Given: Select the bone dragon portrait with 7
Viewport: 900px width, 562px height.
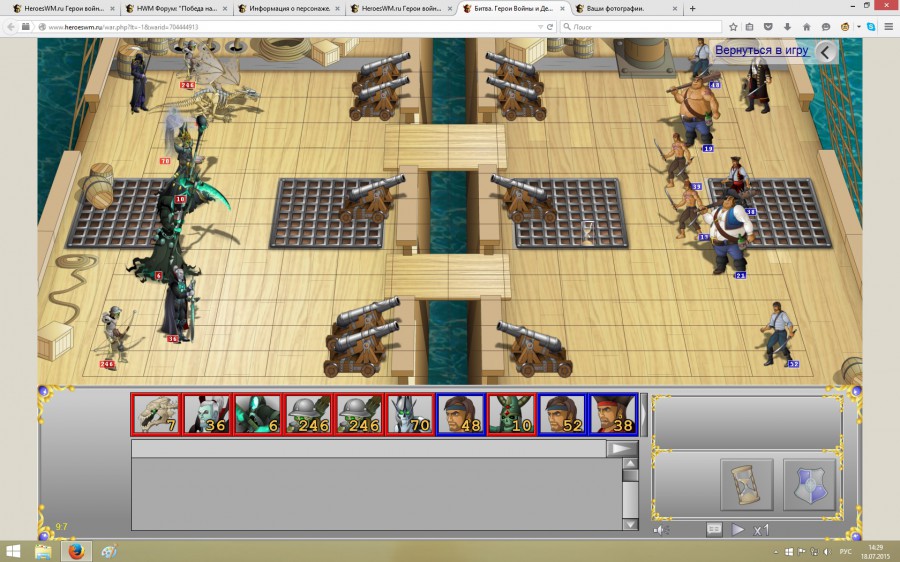Looking at the screenshot, I should point(156,414).
